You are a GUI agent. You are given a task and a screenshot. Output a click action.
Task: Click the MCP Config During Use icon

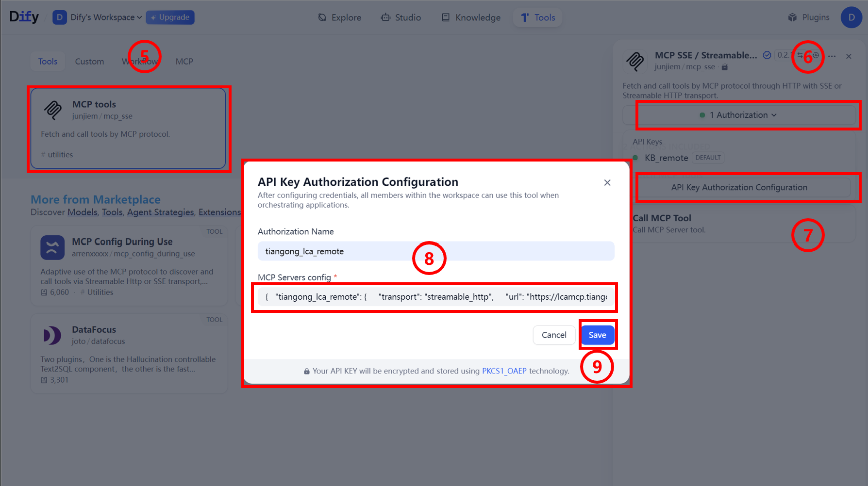tap(52, 247)
